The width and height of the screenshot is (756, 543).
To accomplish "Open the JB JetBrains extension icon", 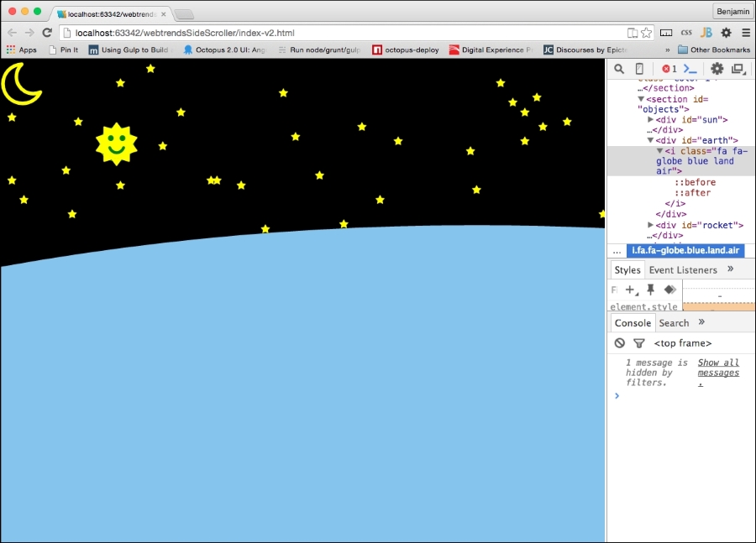I will (706, 33).
